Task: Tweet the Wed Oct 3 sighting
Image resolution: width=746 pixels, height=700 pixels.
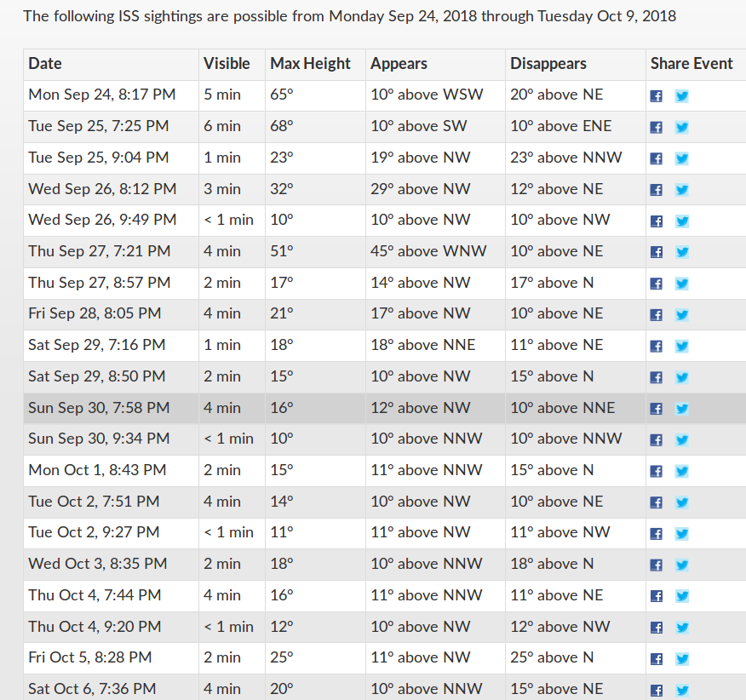Action: pyautogui.click(x=682, y=565)
